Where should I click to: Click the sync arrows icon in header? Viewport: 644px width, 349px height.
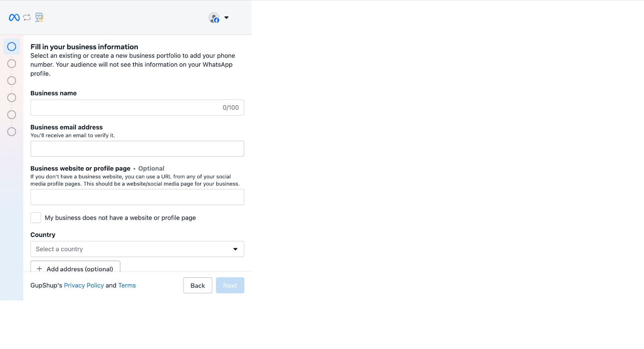coord(27,17)
